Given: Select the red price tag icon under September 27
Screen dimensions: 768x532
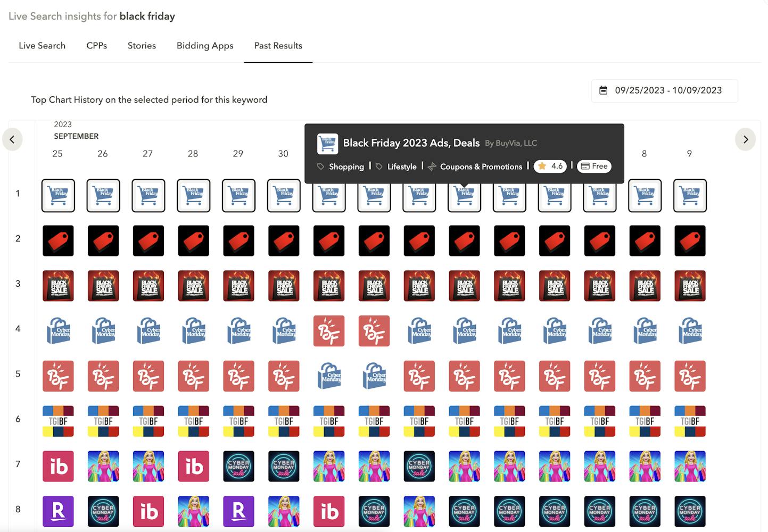Looking at the screenshot, I should click(148, 240).
